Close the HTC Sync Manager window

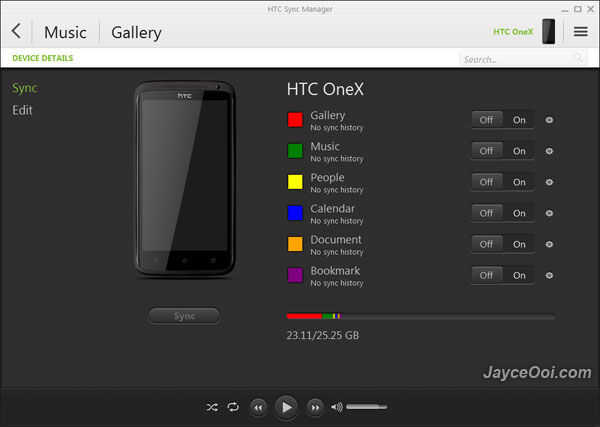[x=590, y=9]
